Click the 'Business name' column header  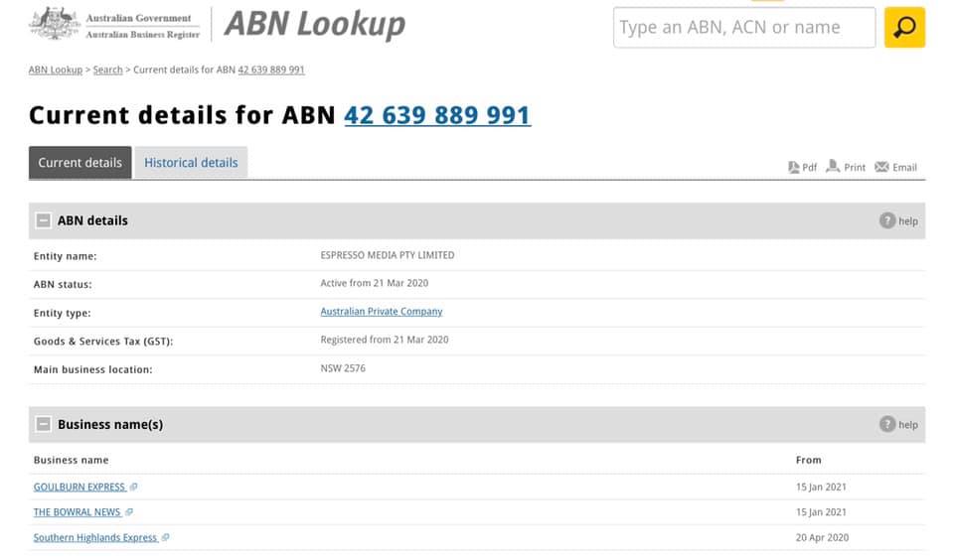click(72, 461)
